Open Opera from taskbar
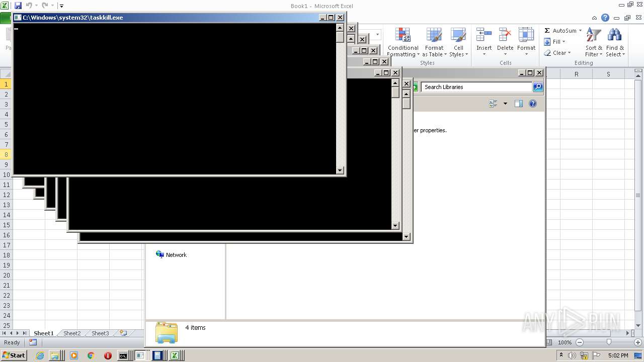Image resolution: width=644 pixels, height=362 pixels. (x=108, y=355)
